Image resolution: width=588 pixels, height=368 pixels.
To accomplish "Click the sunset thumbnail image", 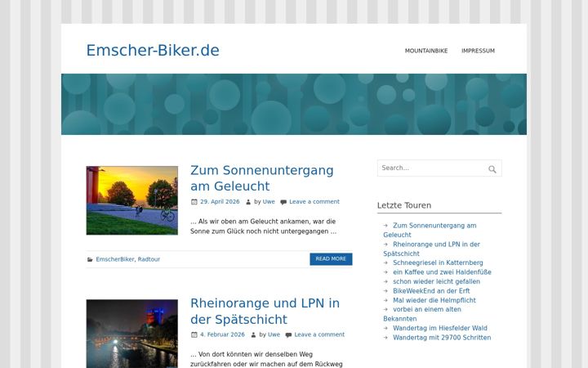I will point(132,200).
